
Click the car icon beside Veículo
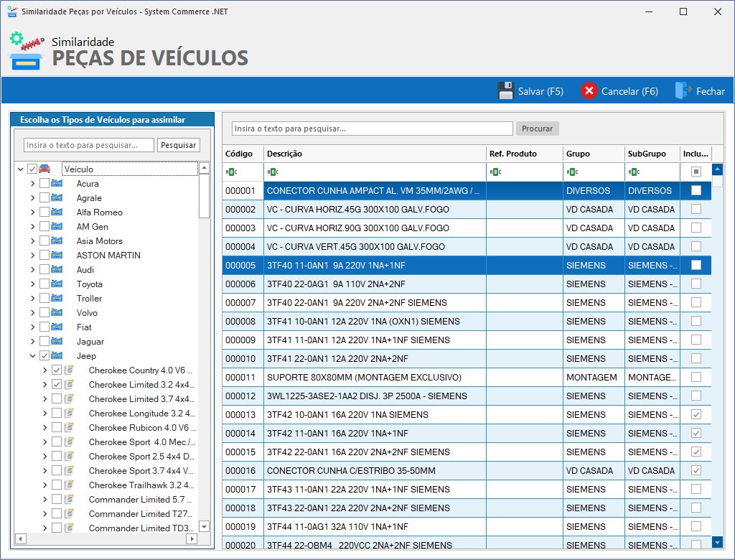click(45, 169)
